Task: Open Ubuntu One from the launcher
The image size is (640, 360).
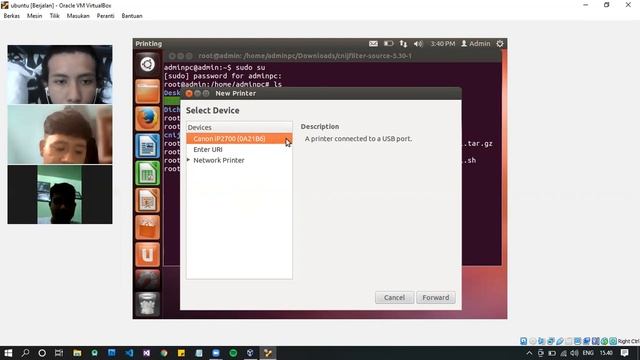Action: pos(147,254)
